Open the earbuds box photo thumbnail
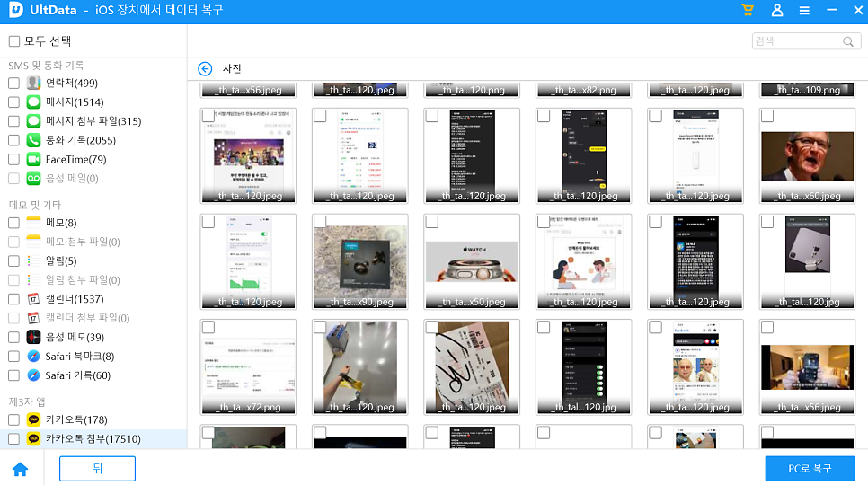The image size is (868, 485). [359, 261]
